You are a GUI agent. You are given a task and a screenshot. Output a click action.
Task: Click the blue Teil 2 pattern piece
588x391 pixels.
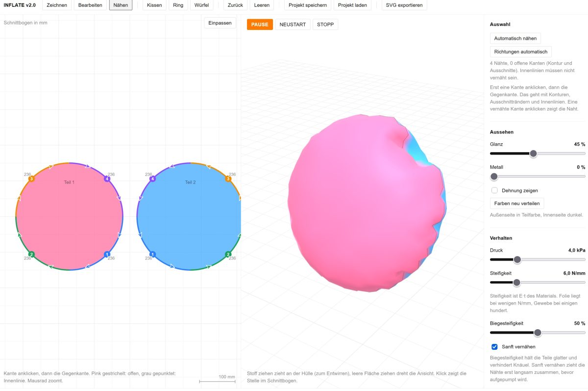click(x=190, y=216)
